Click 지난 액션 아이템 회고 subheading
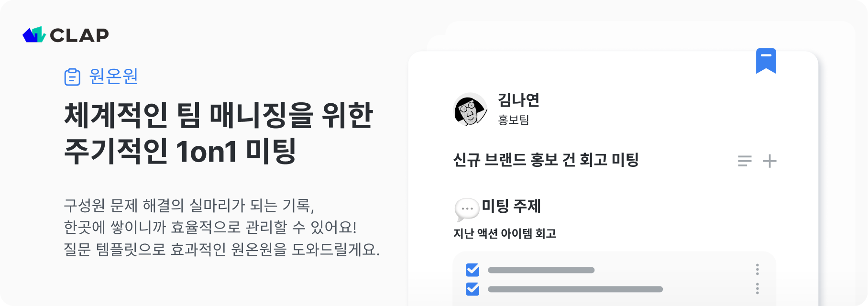The image size is (868, 306). point(505,233)
